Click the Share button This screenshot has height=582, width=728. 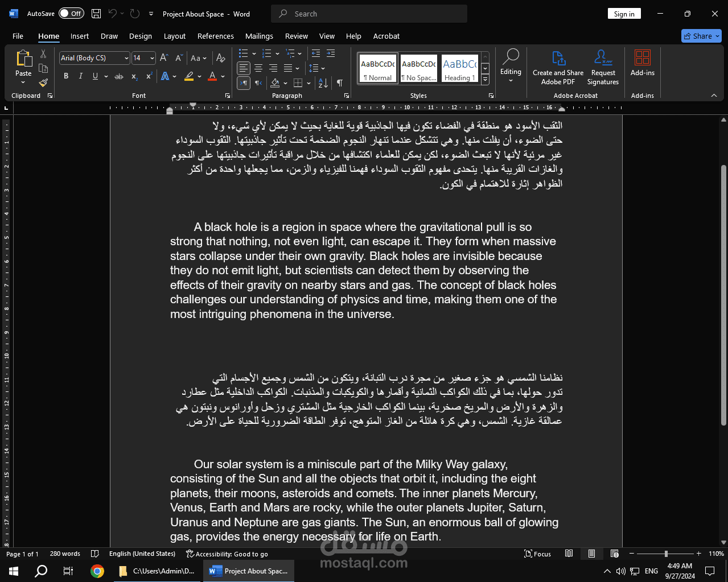(x=701, y=36)
